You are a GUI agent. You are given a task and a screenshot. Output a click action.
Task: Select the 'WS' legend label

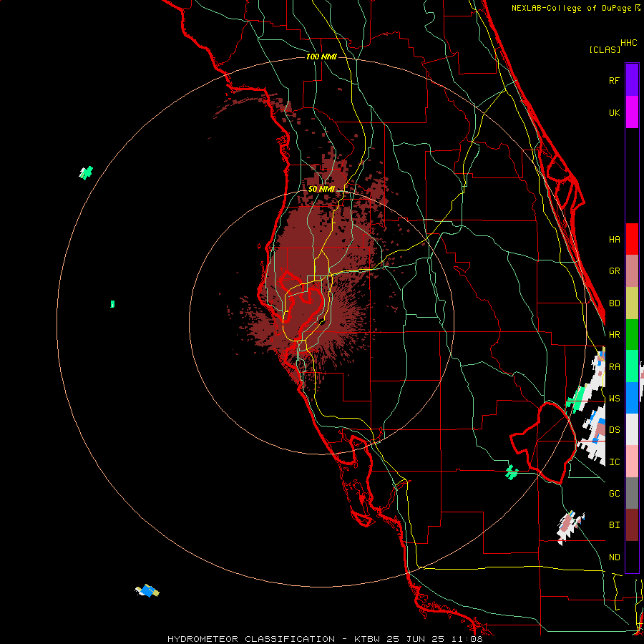[x=614, y=399]
